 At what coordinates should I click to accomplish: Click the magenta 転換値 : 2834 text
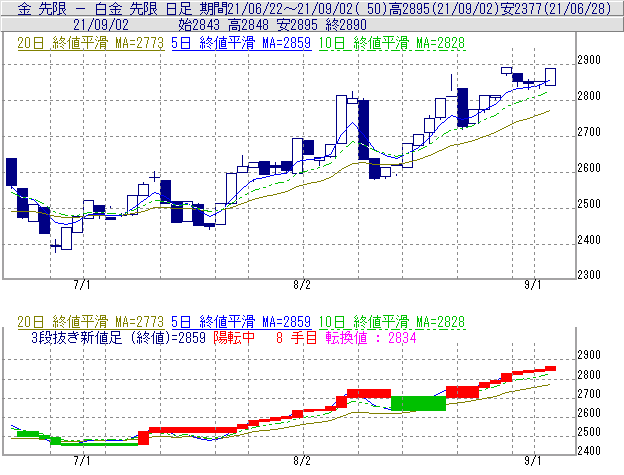371,338
